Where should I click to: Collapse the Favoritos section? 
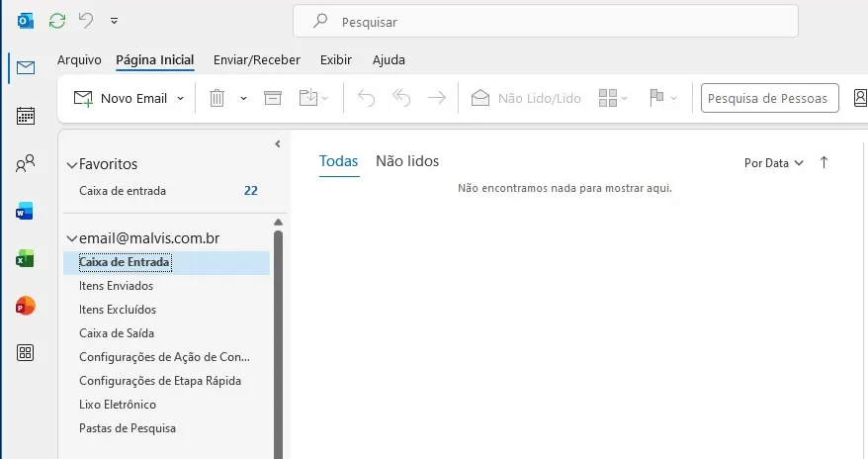72,164
